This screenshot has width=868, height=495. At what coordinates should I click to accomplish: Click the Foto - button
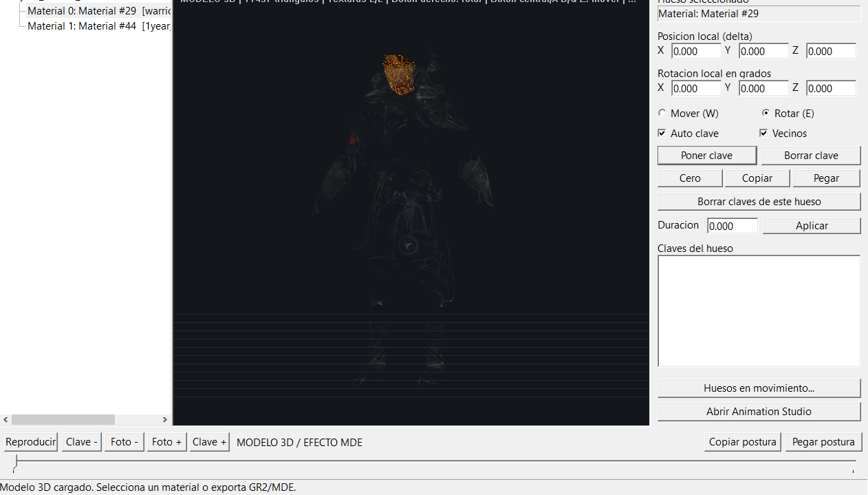(124, 442)
